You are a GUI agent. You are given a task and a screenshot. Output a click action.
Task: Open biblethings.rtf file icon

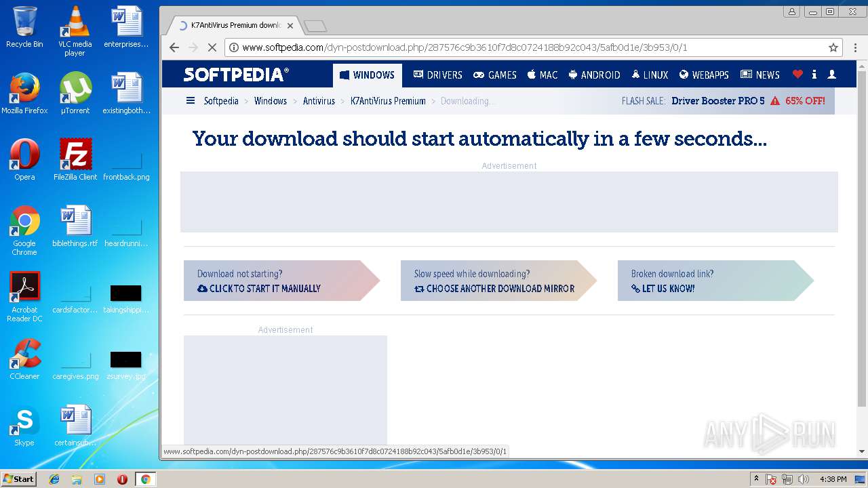75,226
